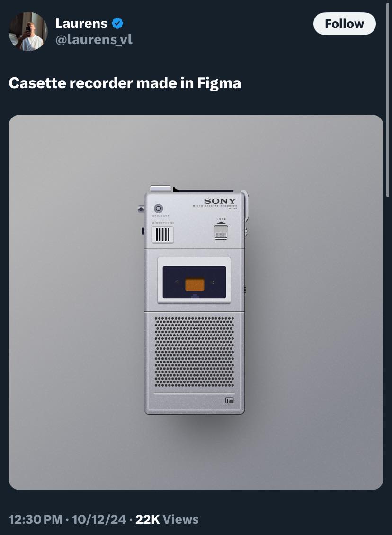The height and width of the screenshot is (535, 392).
Task: Click the blue verified badge
Action: 117,24
